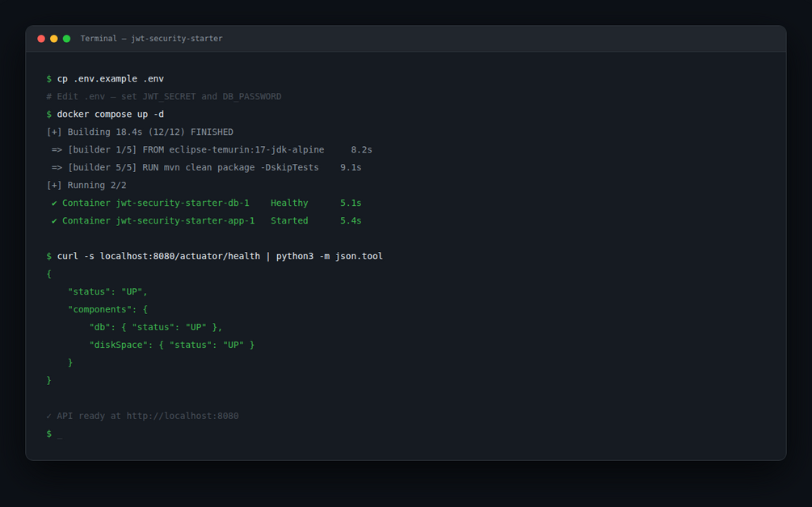This screenshot has height=507, width=812.
Task: Click the 'Building 18.4s (12/12) FINISHED' line
Action: pyautogui.click(x=140, y=132)
